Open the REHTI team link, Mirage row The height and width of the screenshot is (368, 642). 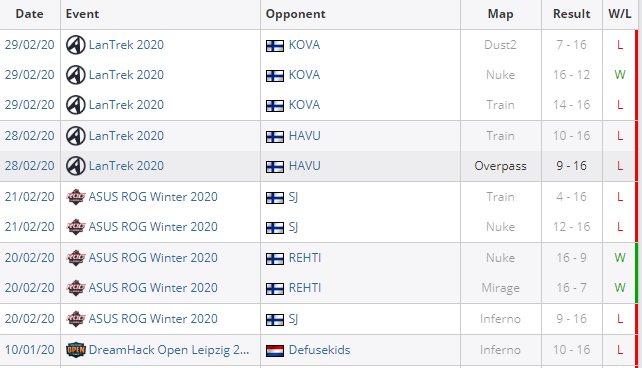pos(305,288)
